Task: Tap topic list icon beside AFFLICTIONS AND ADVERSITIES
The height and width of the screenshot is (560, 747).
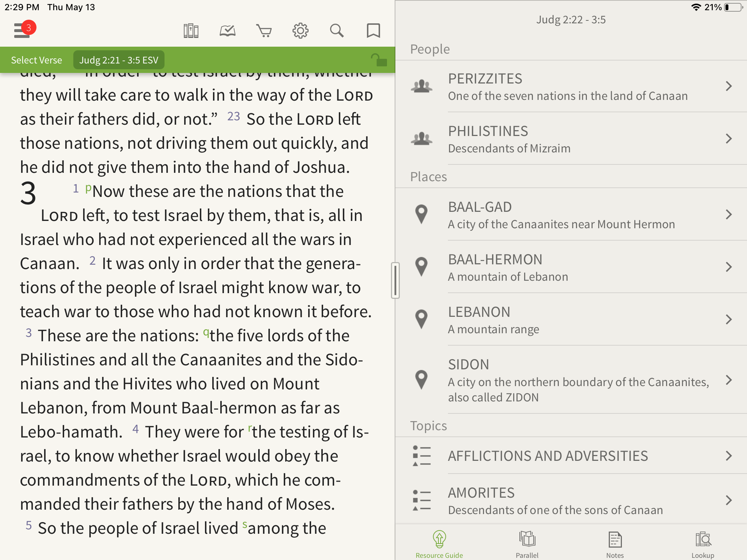Action: coord(422,456)
